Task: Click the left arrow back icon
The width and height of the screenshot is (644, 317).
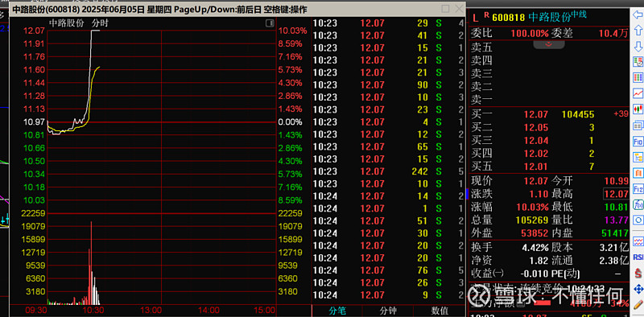Action: pyautogui.click(x=638, y=16)
